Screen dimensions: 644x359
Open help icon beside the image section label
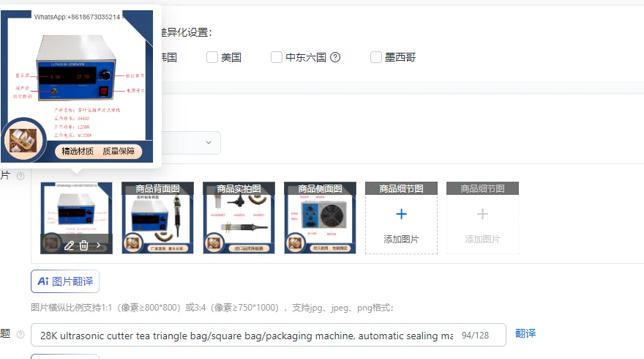click(20, 176)
